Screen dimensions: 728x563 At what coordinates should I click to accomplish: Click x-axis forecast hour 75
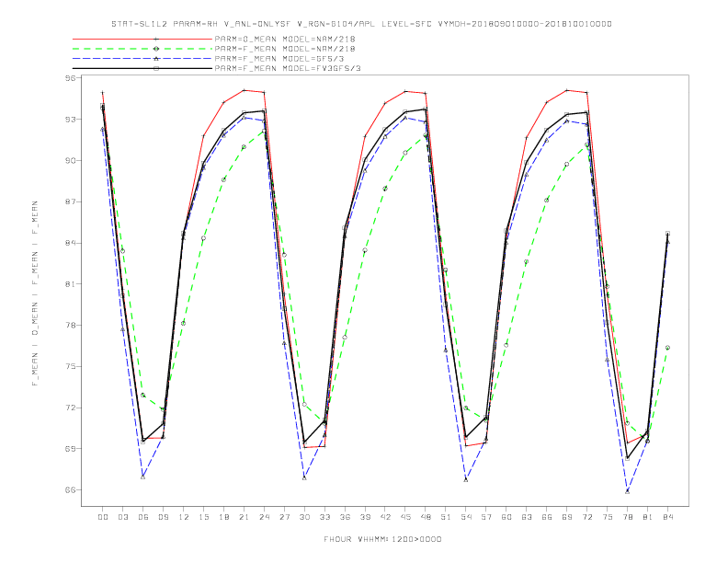(608, 517)
